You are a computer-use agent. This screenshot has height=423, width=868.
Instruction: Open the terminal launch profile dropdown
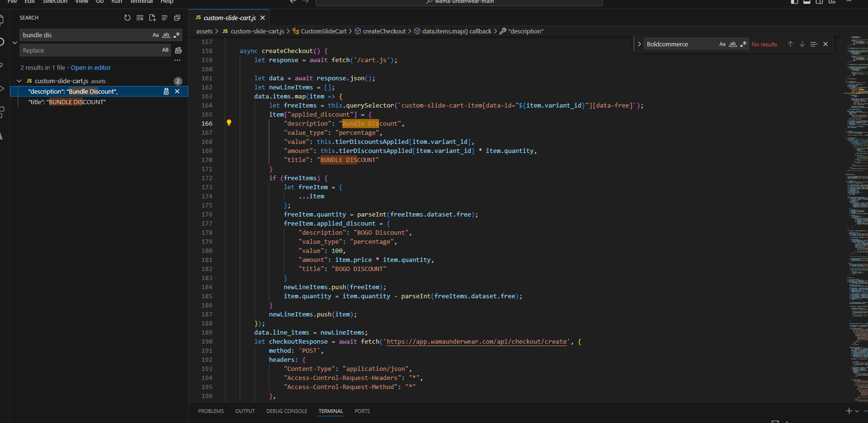click(x=857, y=411)
